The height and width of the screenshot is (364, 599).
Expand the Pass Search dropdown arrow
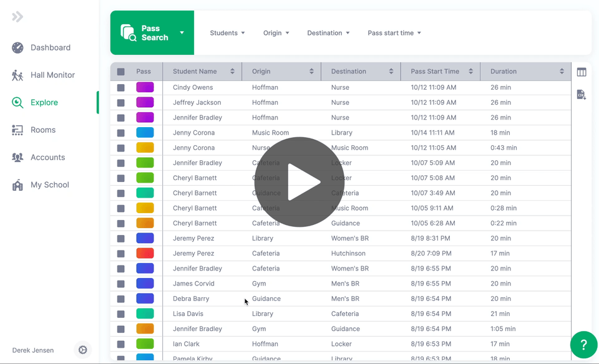[182, 32]
